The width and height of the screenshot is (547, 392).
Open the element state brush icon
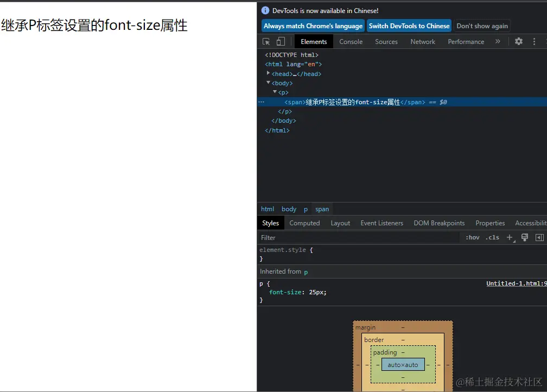pos(524,237)
